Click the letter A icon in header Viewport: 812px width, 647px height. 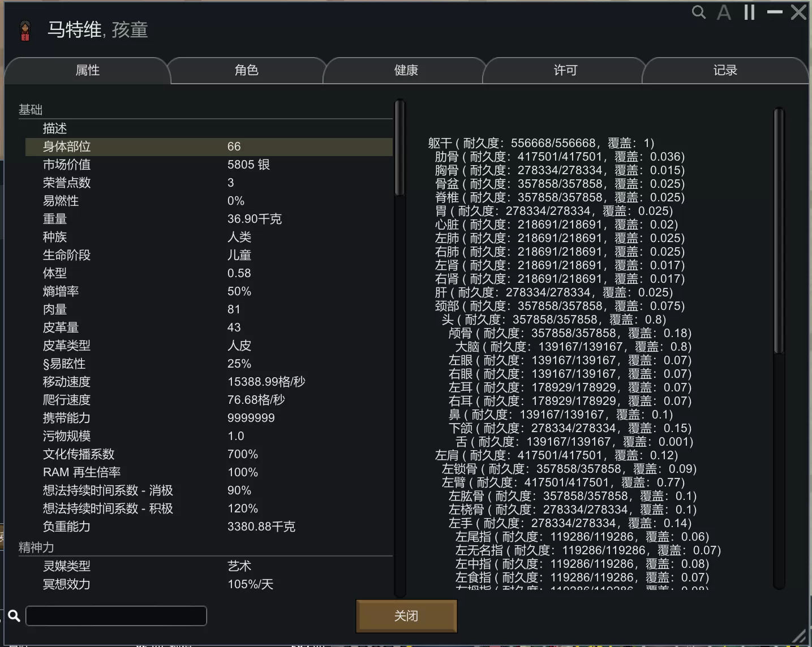click(724, 12)
